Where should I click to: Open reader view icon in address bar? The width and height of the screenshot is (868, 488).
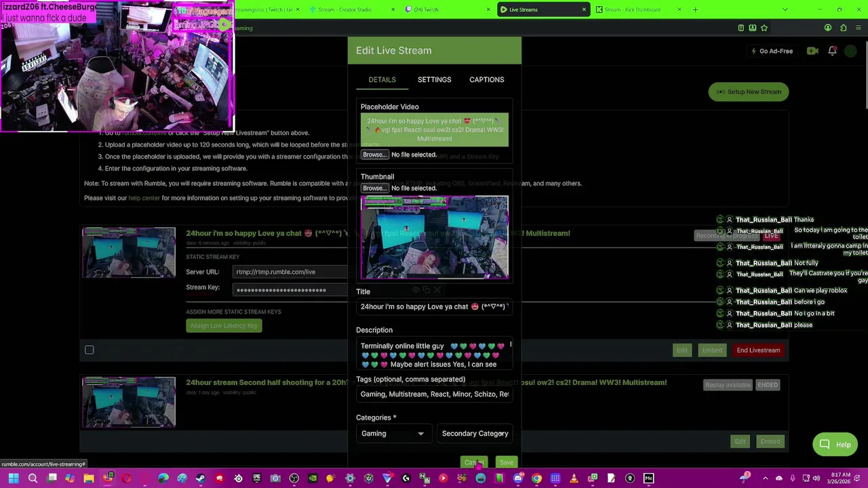(741, 28)
